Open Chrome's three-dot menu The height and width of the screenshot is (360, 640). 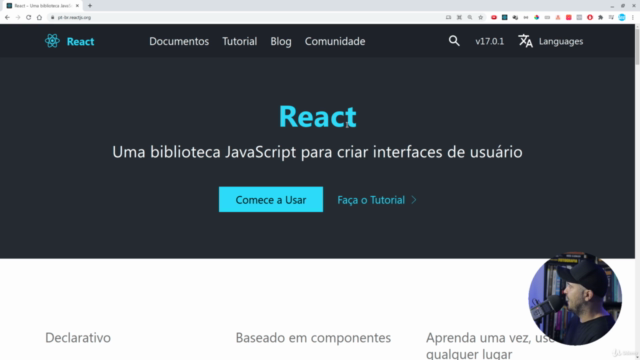(x=633, y=17)
